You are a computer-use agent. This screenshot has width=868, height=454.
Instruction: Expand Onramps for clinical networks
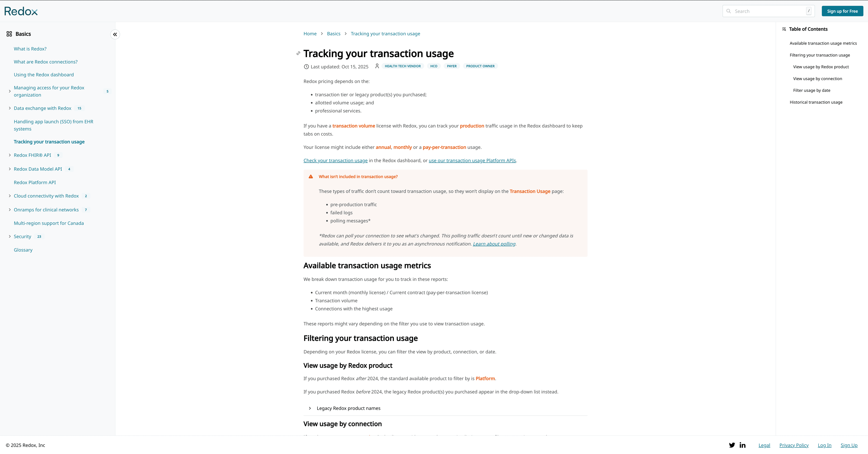pyautogui.click(x=10, y=210)
